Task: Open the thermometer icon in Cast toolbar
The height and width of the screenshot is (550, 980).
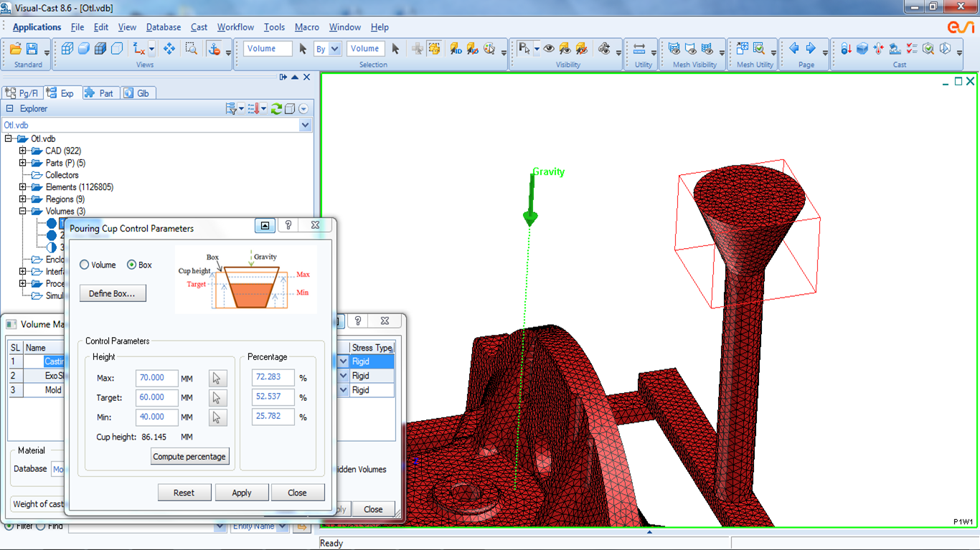Action: coord(879,49)
